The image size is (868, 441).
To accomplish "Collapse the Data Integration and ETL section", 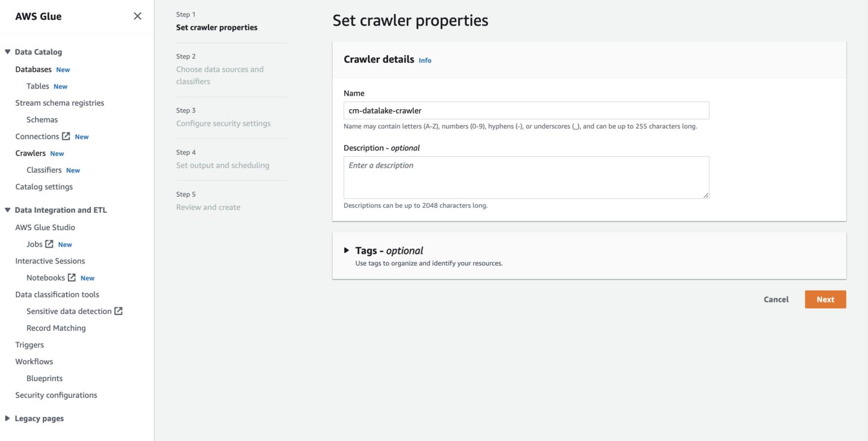I will pos(8,209).
